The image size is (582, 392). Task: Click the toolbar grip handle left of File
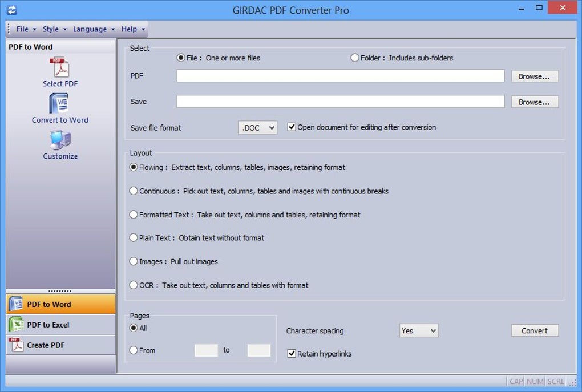(x=9, y=29)
